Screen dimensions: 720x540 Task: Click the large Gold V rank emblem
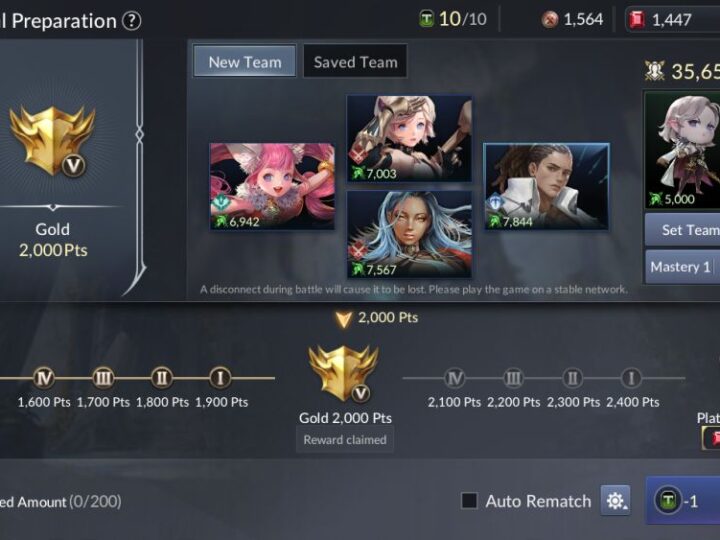52,141
